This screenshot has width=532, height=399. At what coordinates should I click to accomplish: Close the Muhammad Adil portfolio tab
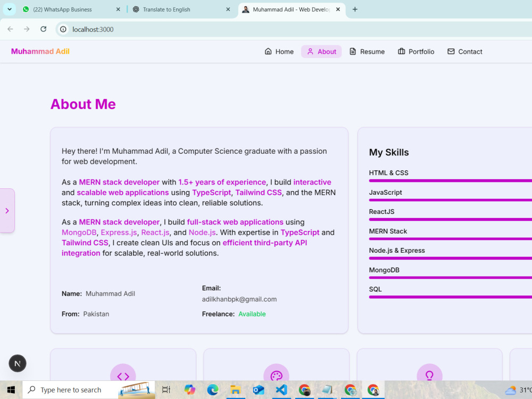click(x=338, y=10)
